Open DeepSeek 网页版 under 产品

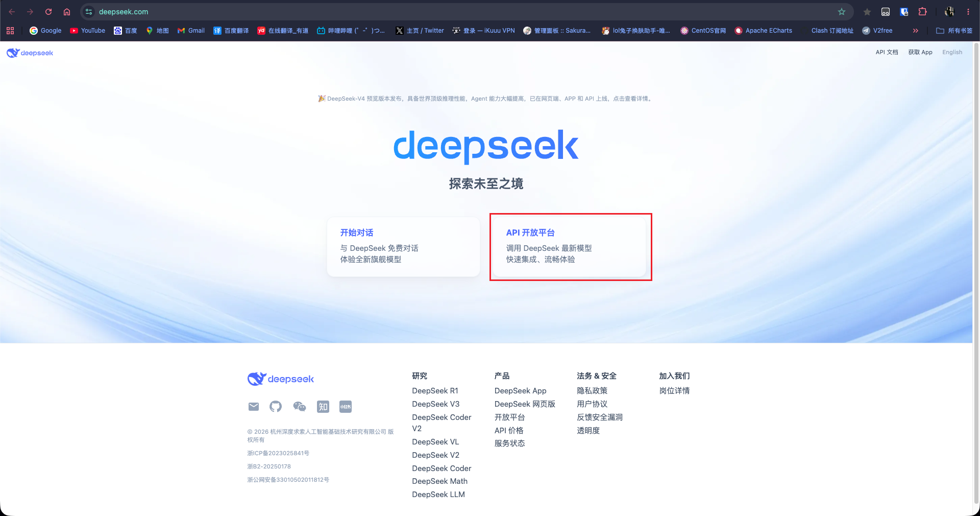525,404
